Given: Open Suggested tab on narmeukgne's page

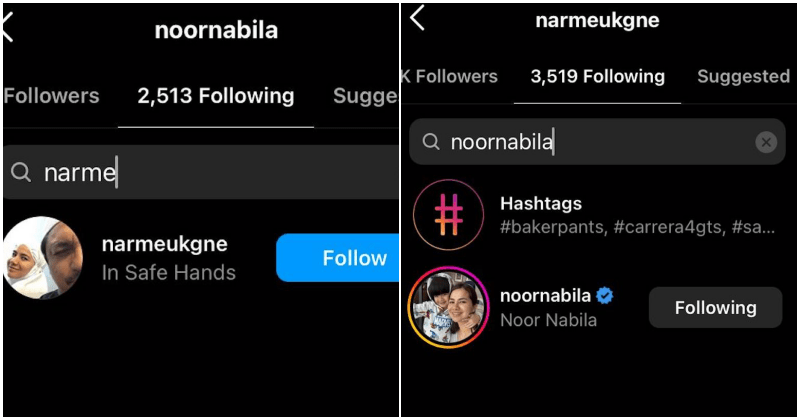Looking at the screenshot, I should point(743,77).
